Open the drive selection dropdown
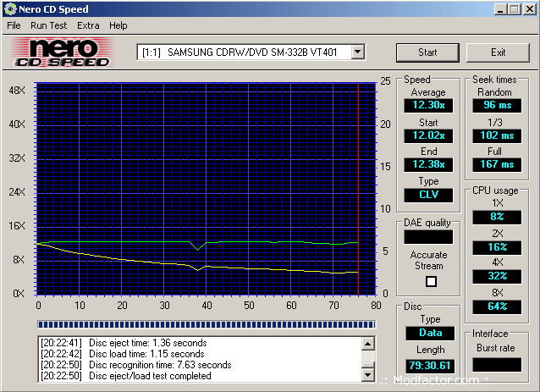 (x=357, y=52)
